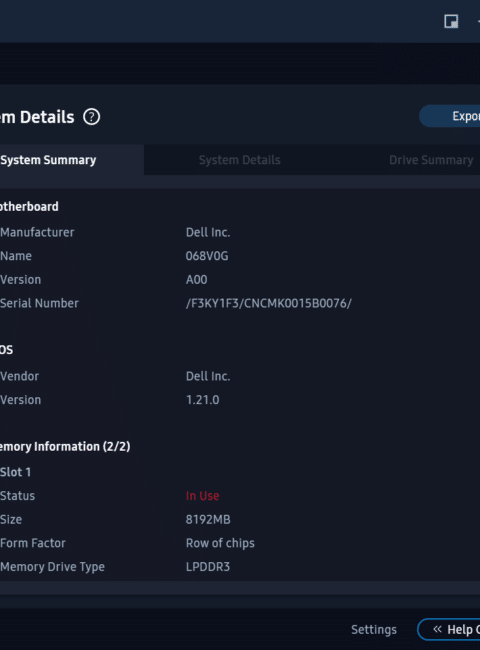Click the Memory Information (2/2) heading
The image size is (480, 650).
pyautogui.click(x=65, y=446)
